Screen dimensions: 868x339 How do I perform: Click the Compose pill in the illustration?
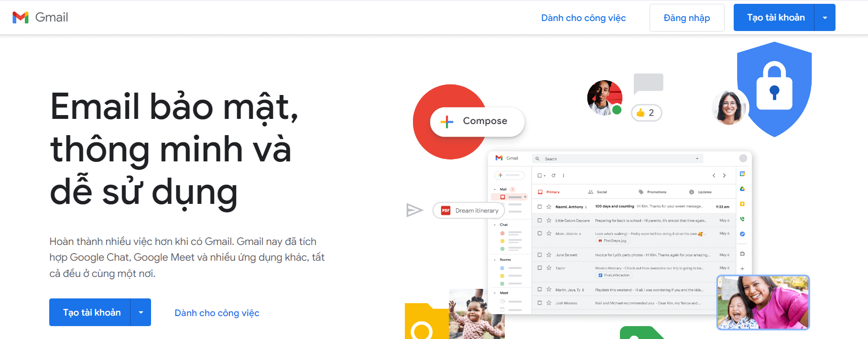[x=477, y=121]
